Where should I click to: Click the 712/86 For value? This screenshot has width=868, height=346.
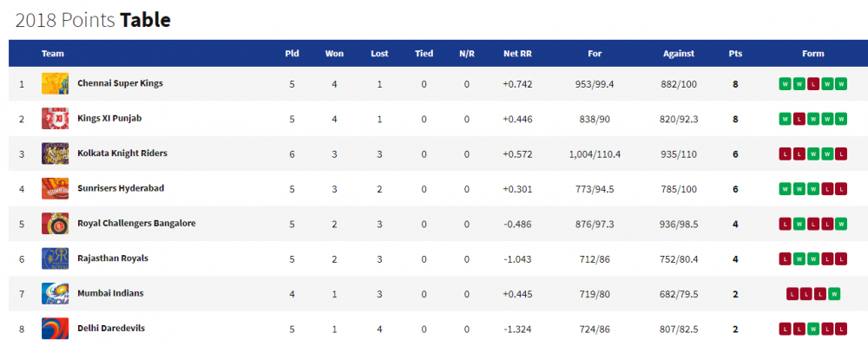coord(595,259)
